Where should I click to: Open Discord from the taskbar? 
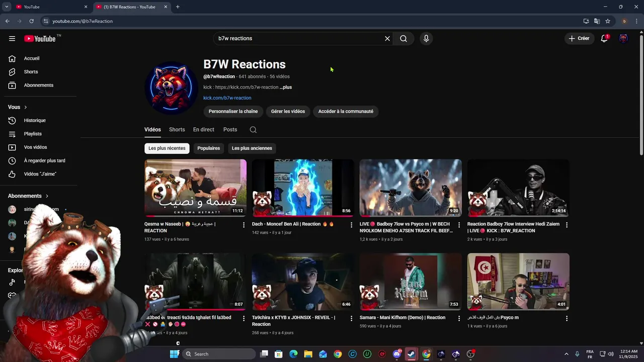tap(397, 354)
